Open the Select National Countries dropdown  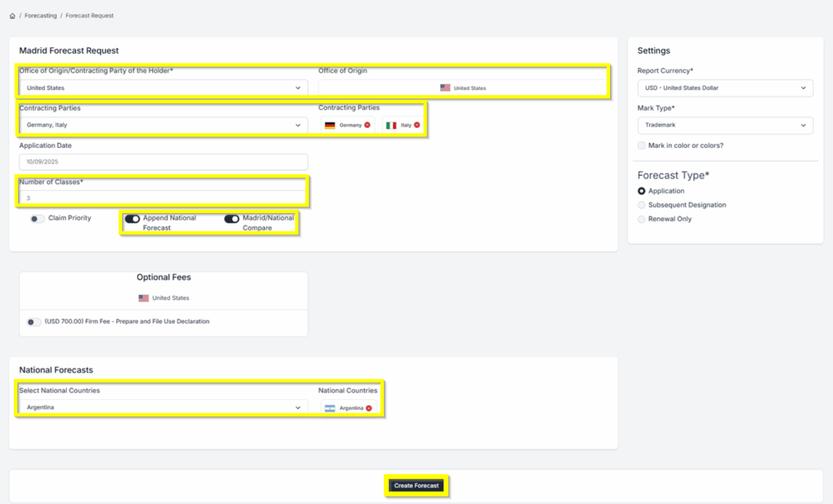point(163,407)
